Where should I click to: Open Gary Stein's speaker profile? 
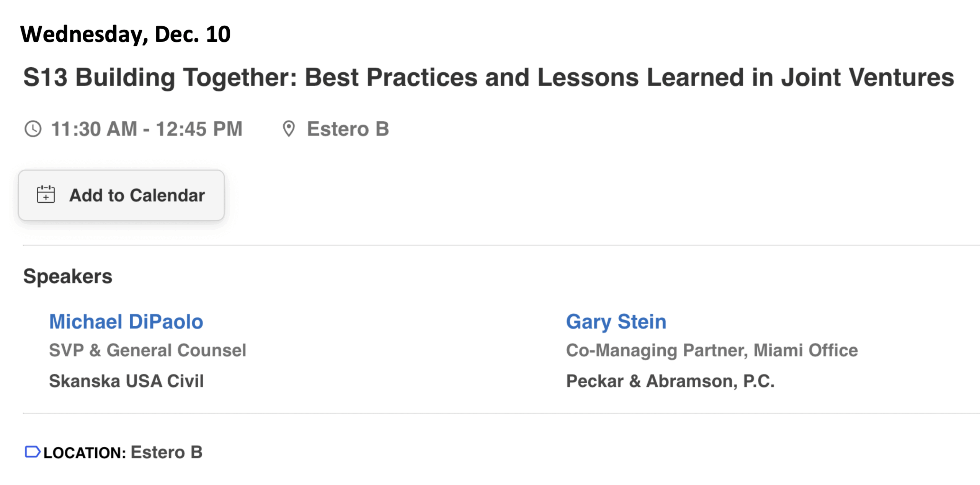(616, 322)
